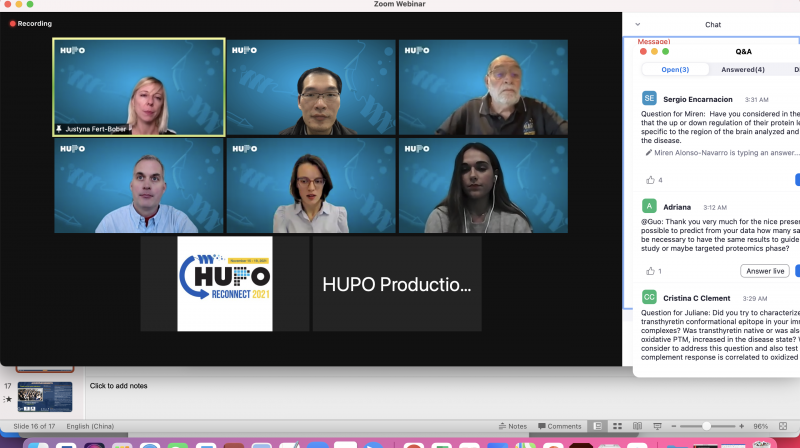This screenshot has height=448, width=800.
Task: Switch to the Open(3) questions tab
Action: click(675, 69)
